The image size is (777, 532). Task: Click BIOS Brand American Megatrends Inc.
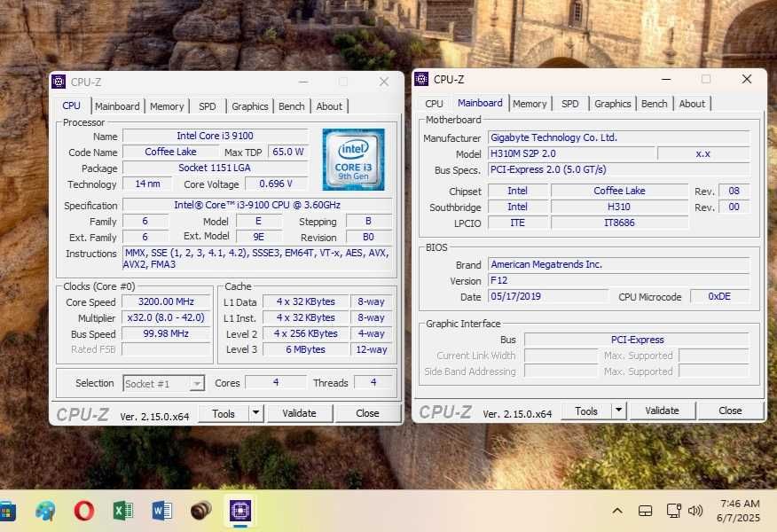pyautogui.click(x=619, y=264)
